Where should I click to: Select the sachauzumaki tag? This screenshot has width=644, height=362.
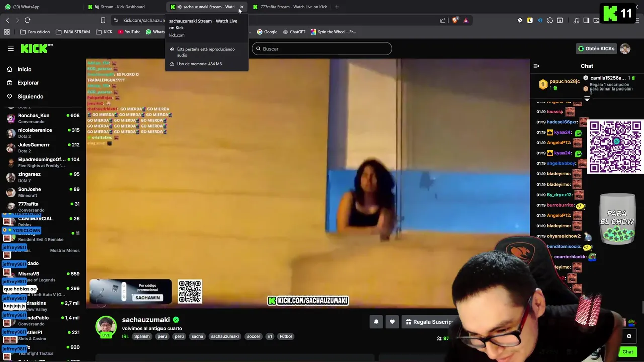pos(225,336)
